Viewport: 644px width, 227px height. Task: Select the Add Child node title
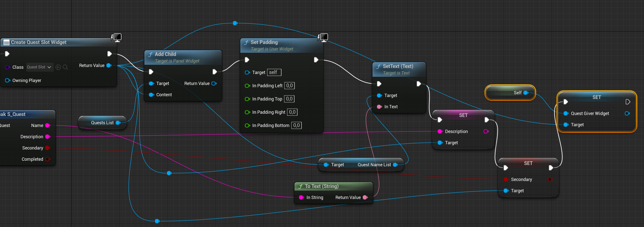165,54
